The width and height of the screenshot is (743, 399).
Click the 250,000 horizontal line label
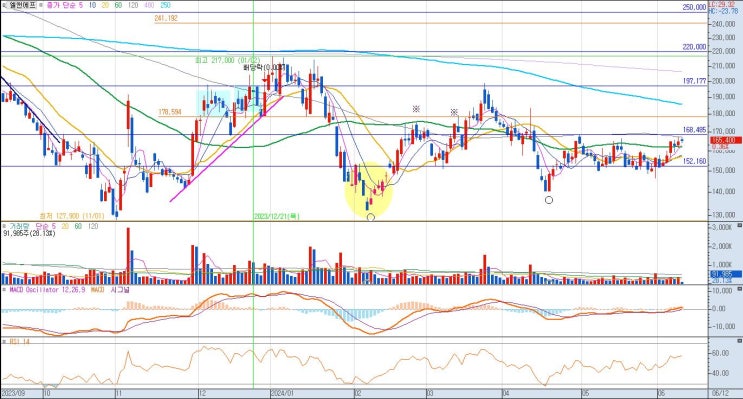694,7
